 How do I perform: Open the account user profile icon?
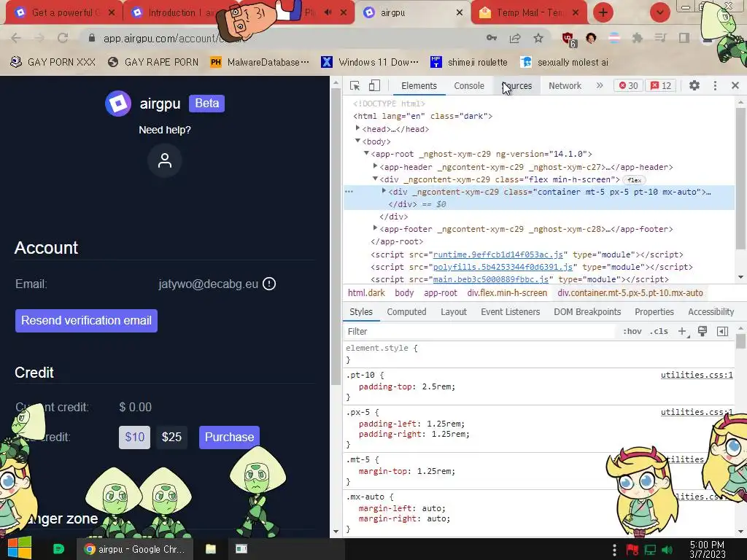pos(164,160)
